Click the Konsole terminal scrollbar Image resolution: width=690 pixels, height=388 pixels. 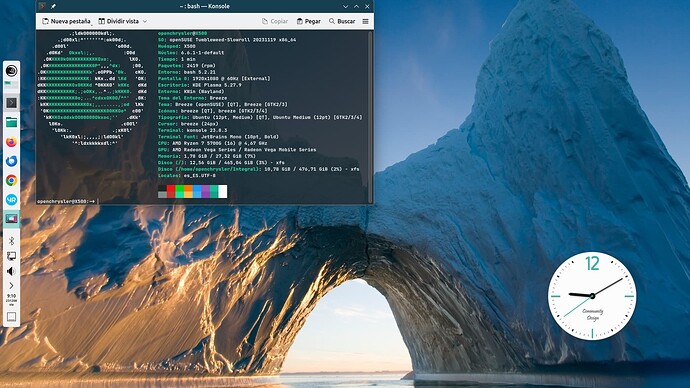click(371, 117)
